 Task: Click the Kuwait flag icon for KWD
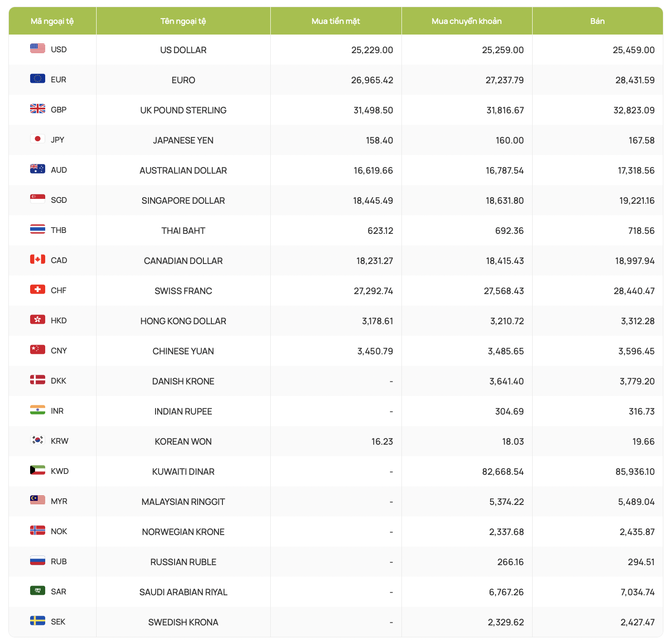38,470
